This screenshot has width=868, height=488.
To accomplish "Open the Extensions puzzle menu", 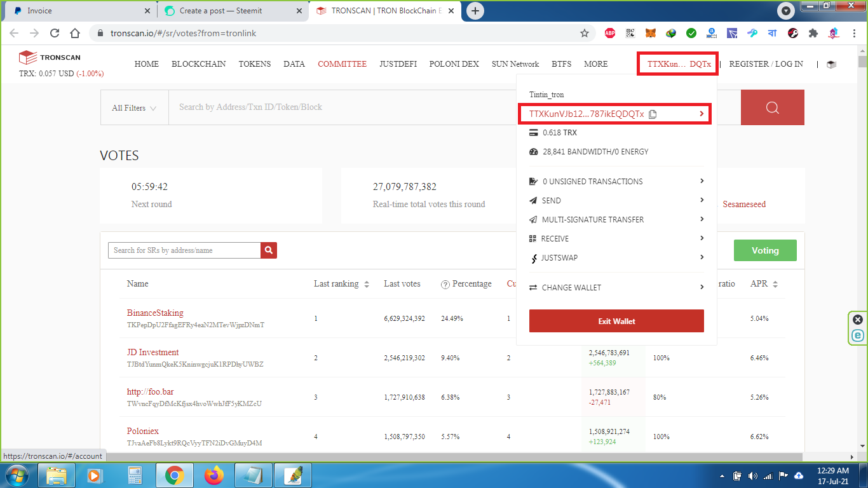I will pyautogui.click(x=813, y=33).
